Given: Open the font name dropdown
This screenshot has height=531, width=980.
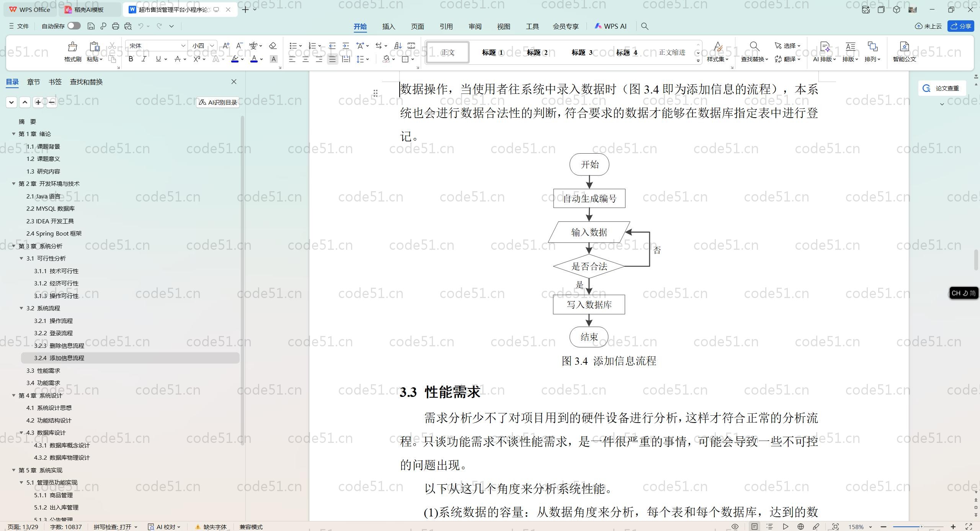Looking at the screenshot, I should pyautogui.click(x=183, y=46).
